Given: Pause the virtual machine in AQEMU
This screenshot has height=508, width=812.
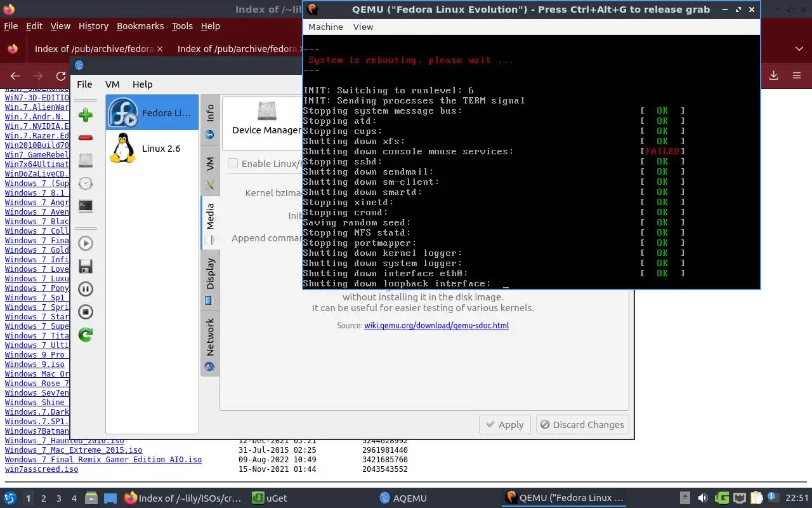Looking at the screenshot, I should point(86,289).
